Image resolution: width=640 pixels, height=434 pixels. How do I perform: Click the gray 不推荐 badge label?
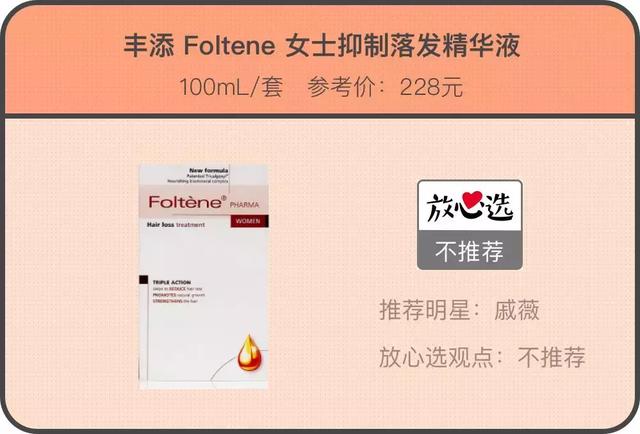pyautogui.click(x=469, y=250)
